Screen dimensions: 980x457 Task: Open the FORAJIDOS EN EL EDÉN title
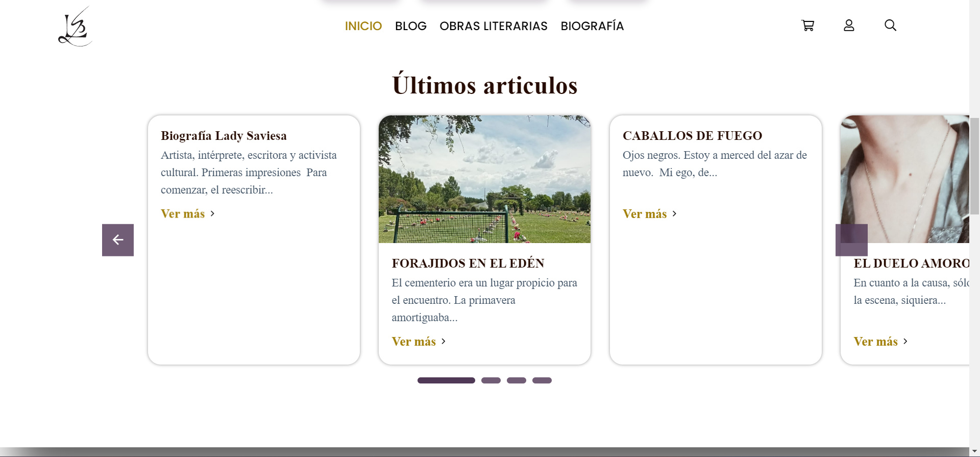tap(468, 263)
